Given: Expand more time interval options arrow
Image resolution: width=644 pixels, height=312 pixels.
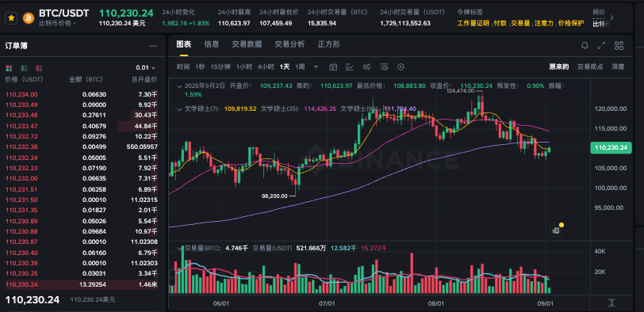Looking at the screenshot, I should [x=316, y=67].
